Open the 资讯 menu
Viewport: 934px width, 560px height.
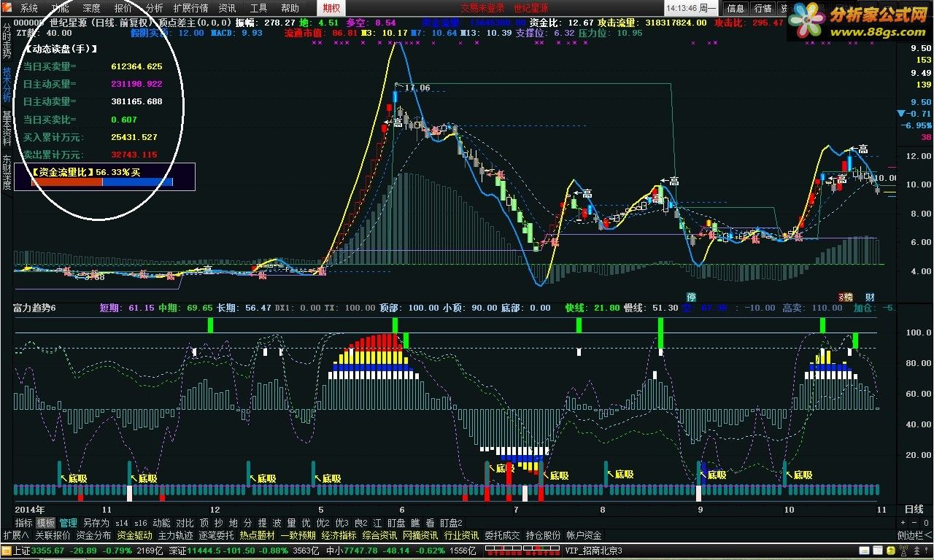(228, 8)
